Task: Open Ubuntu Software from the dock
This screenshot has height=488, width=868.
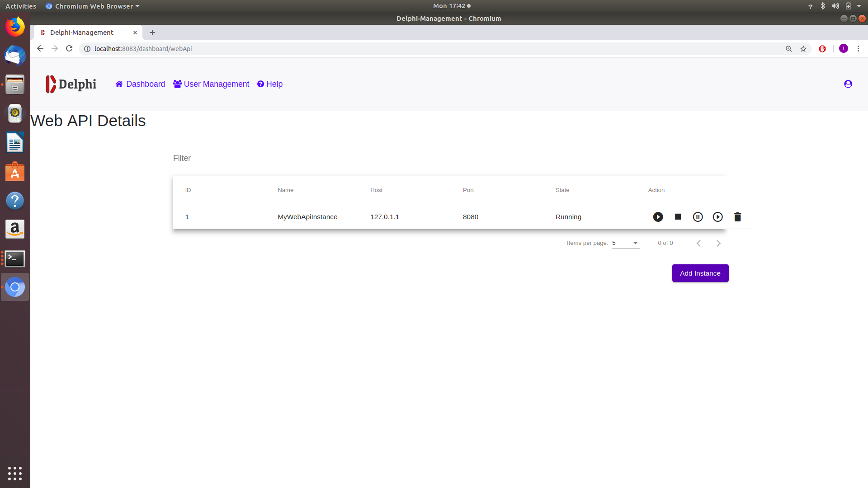Action: [x=15, y=171]
